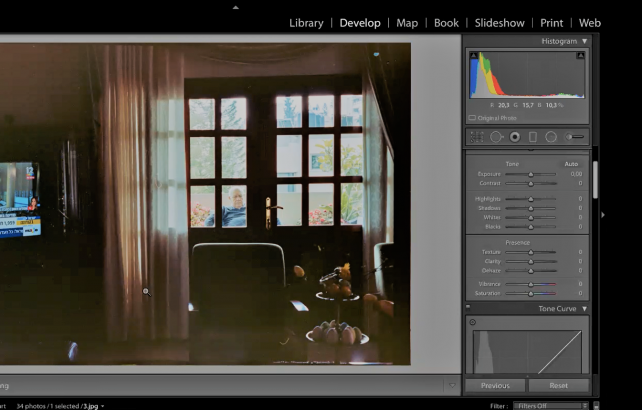Hide the right panel with side arrow
The width and height of the screenshot is (642, 410).
(x=602, y=214)
